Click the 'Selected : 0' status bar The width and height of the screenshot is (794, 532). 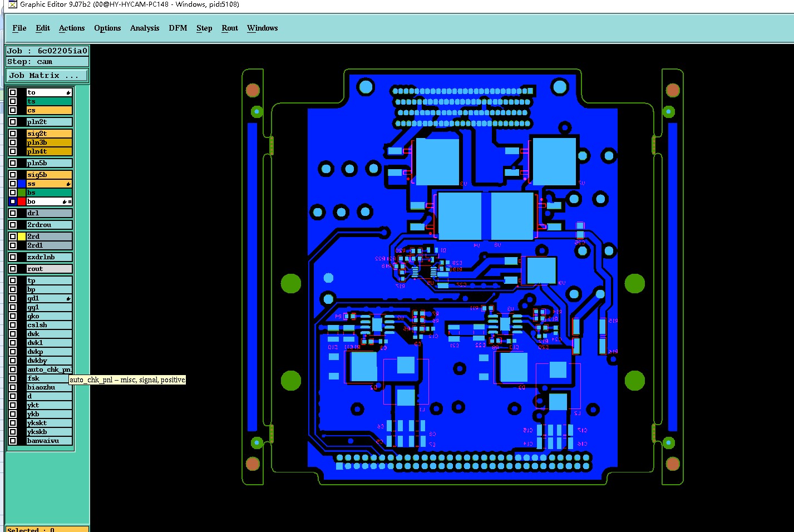click(47, 529)
